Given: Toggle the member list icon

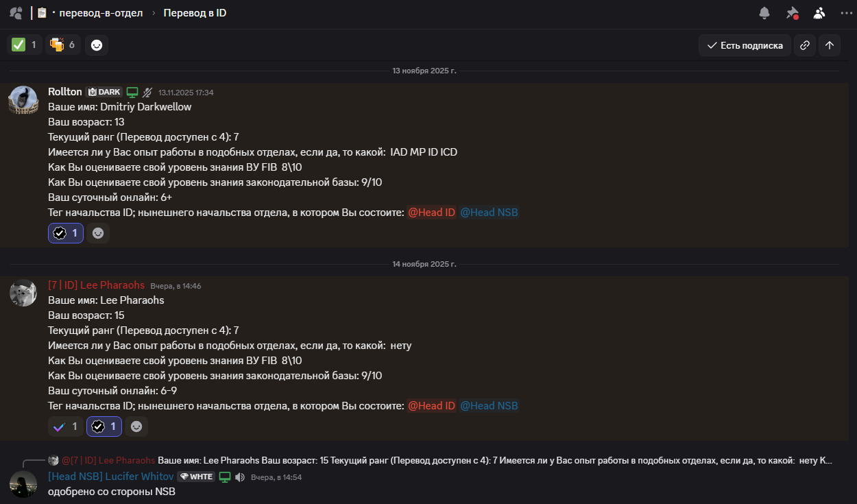Looking at the screenshot, I should 819,13.
